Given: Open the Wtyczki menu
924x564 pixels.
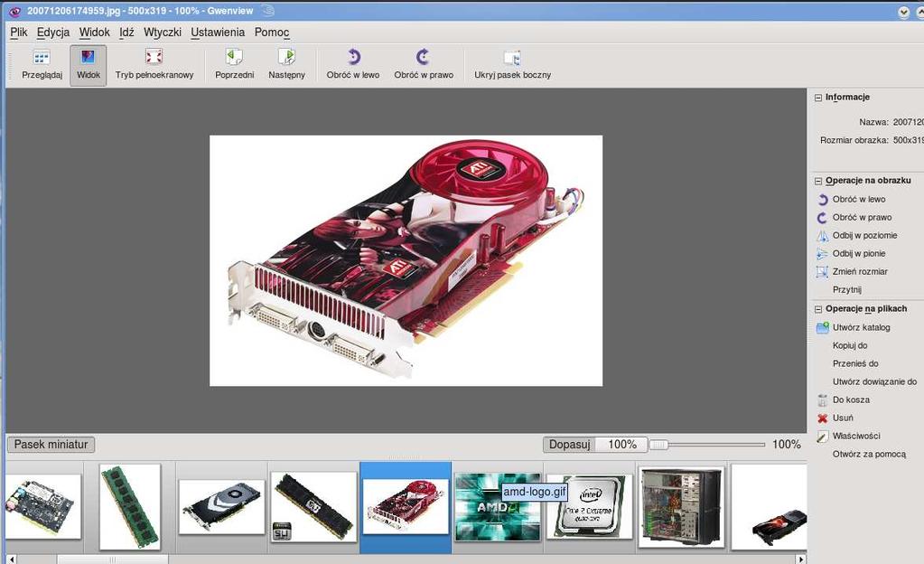Looking at the screenshot, I should tap(163, 32).
